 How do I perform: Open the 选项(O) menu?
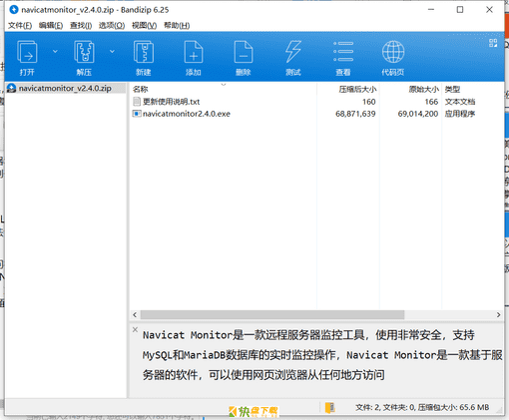pos(112,26)
